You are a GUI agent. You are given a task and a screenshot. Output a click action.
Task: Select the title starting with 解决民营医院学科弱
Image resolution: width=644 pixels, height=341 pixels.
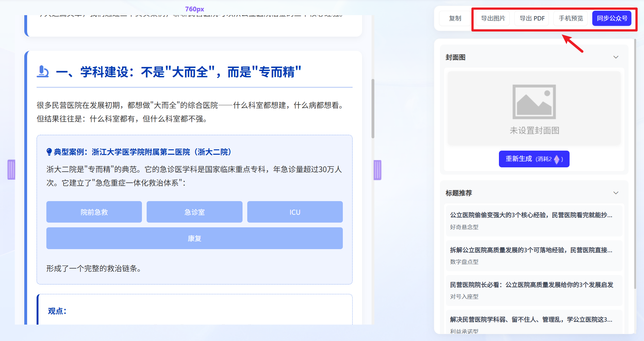pos(534,321)
